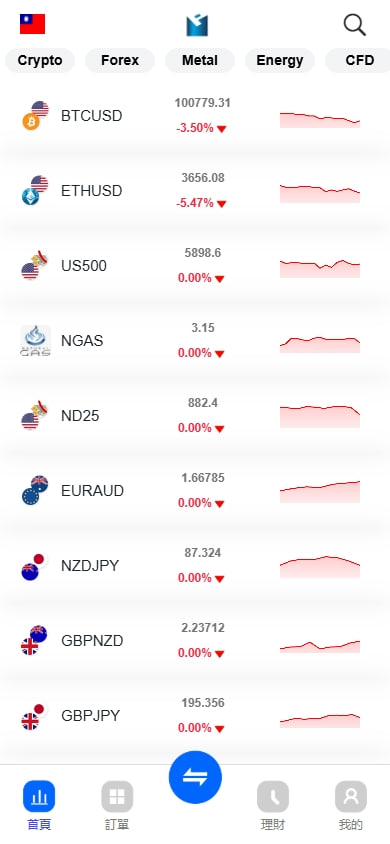Go to the 首頁 home chart icon
This screenshot has height=844, width=390.
[x=39, y=797]
